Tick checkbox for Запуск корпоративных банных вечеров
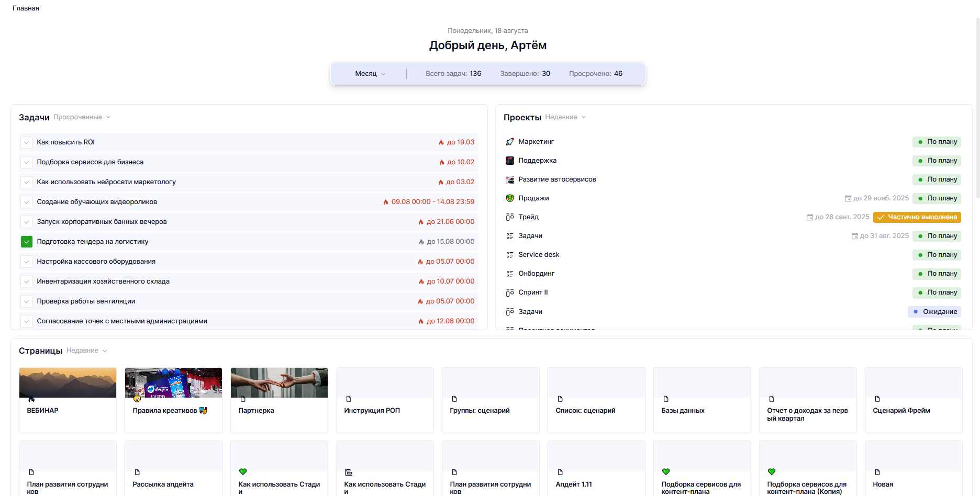This screenshot has height=496, width=980. (27, 222)
